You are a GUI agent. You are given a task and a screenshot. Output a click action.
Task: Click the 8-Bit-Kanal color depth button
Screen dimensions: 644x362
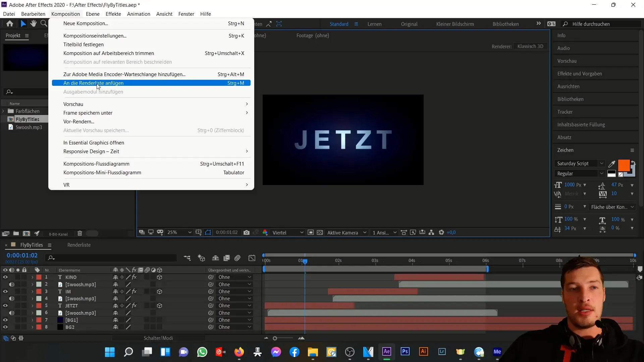(58, 234)
